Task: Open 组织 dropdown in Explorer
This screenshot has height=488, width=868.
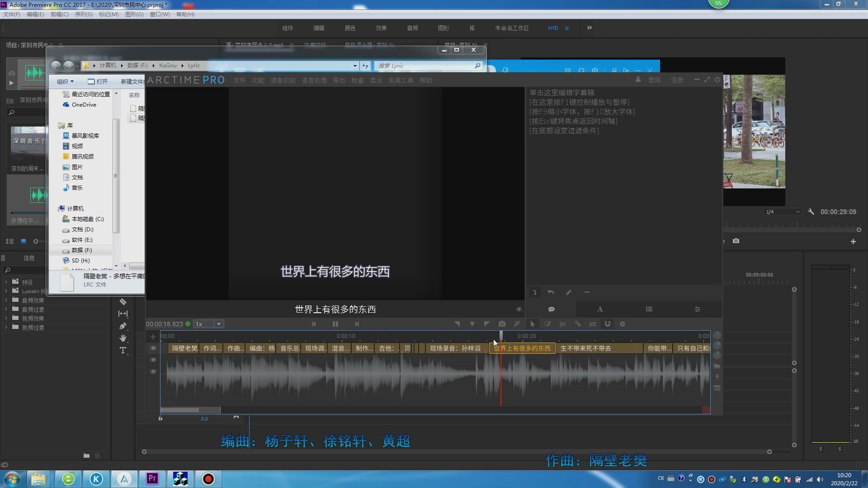Action: (65, 81)
